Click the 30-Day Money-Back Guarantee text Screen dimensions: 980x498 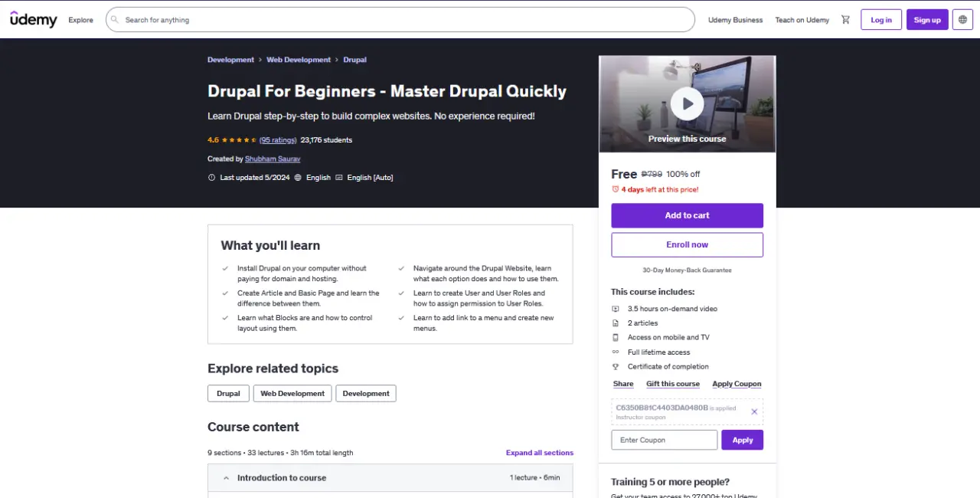687,270
